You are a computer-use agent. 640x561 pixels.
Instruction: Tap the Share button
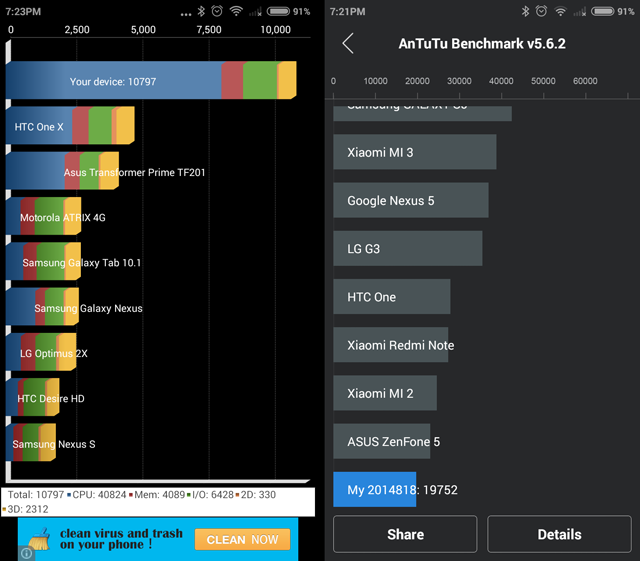(x=405, y=534)
